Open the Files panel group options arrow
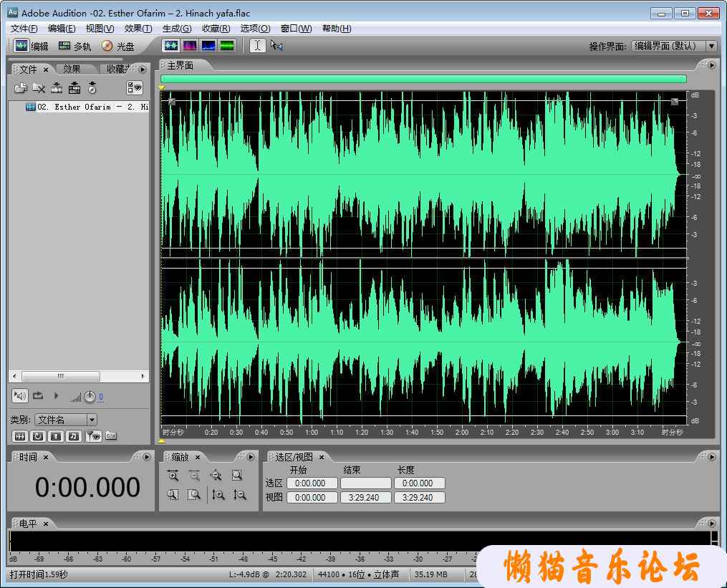Viewport: 727px width, 588px height. coord(143,69)
